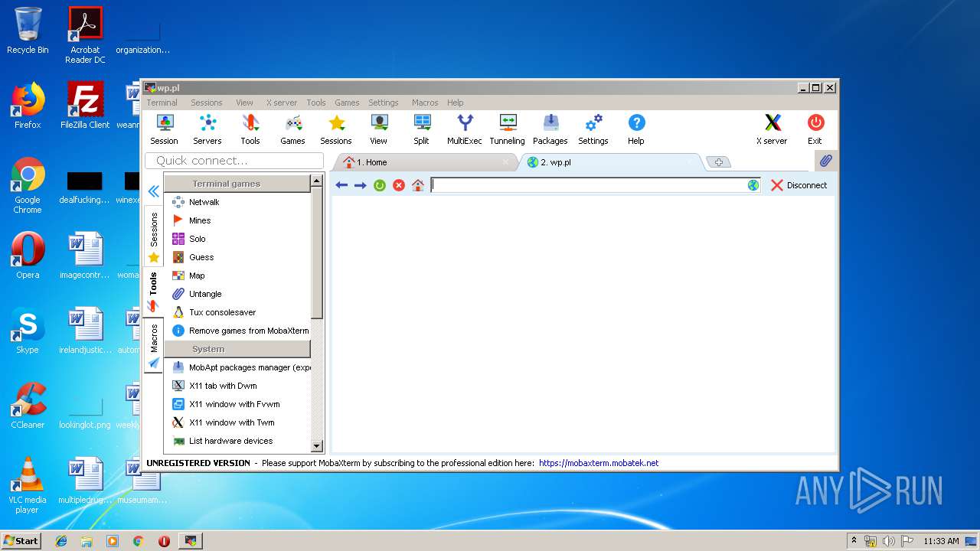Open the Help menu
This screenshot has height=551, width=980.
pos(456,103)
